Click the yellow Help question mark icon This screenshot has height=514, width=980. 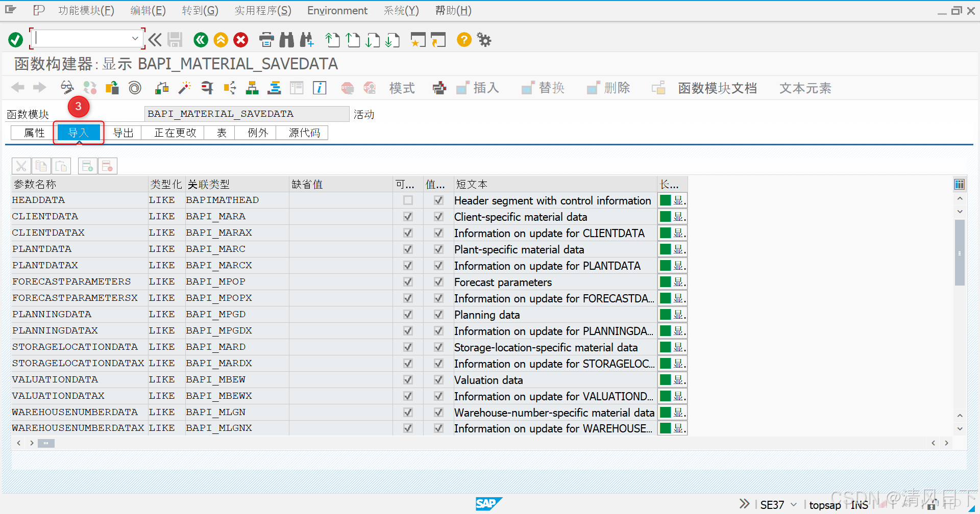[464, 39]
